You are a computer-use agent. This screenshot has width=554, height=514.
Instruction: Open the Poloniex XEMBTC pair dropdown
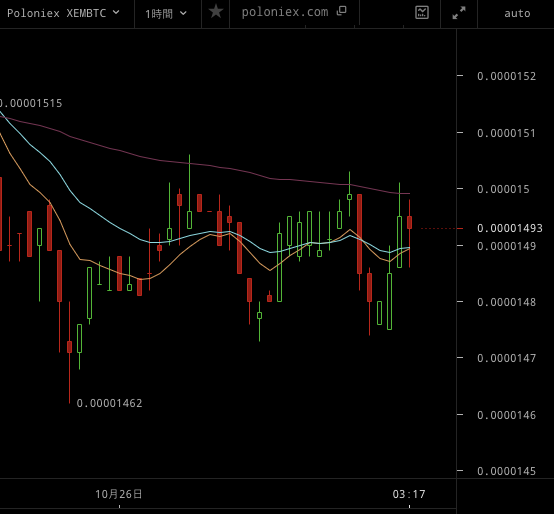tap(64, 13)
